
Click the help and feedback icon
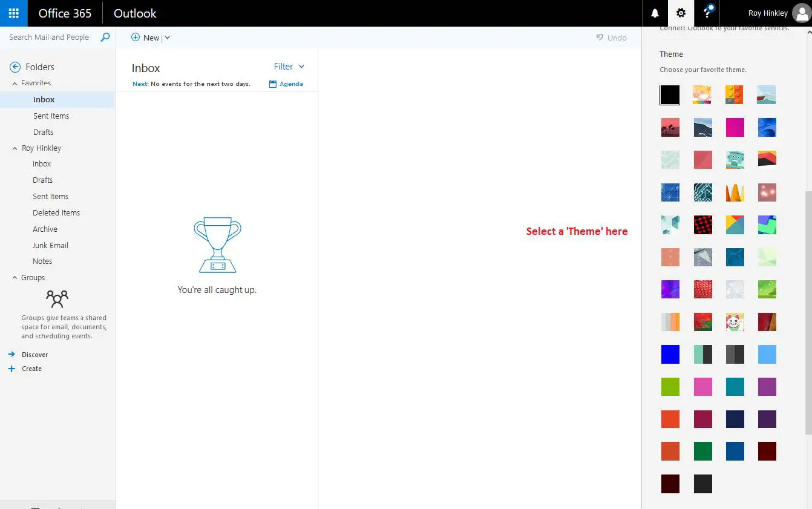(707, 13)
